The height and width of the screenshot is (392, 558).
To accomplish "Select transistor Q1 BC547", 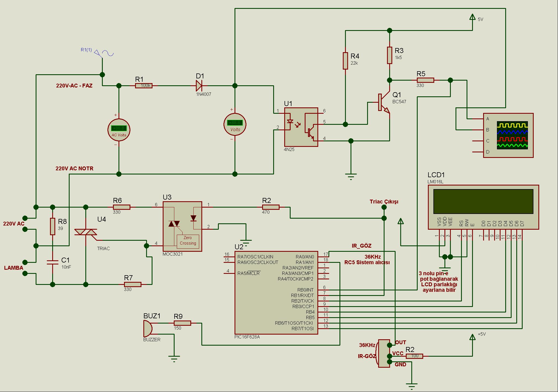I will point(384,103).
